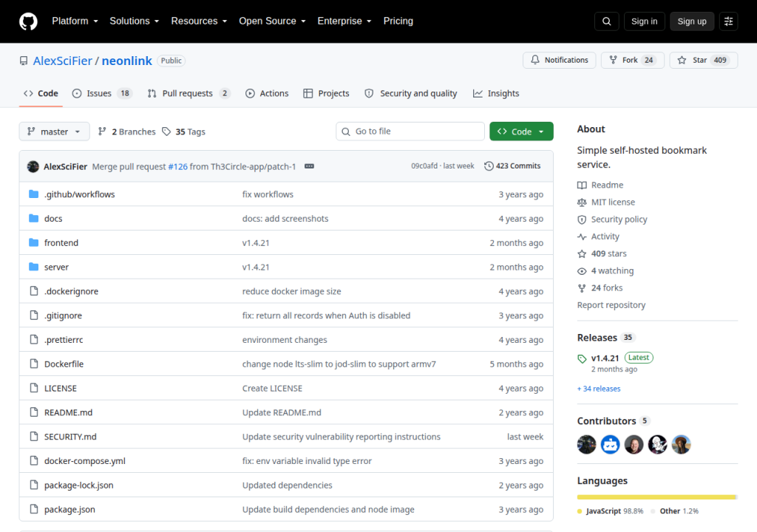The height and width of the screenshot is (532, 757).
Task: Expand the Enterprise menu
Action: [344, 21]
